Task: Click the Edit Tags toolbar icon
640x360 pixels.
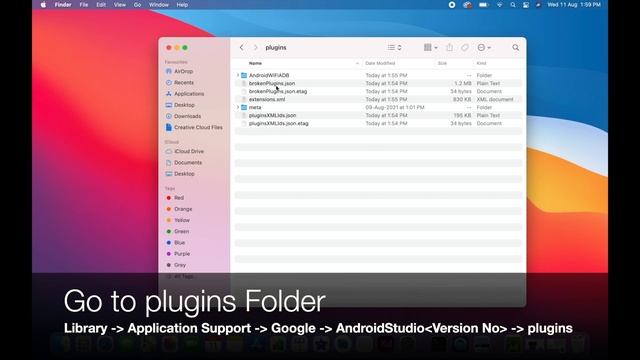Action: 464,47
